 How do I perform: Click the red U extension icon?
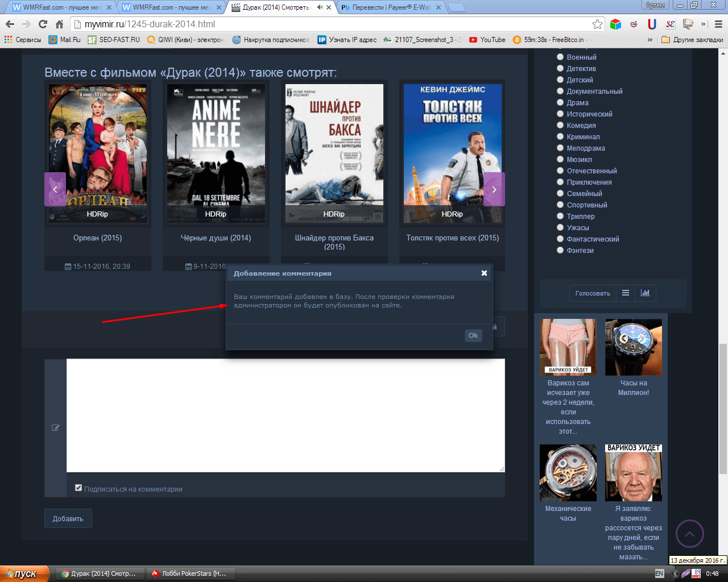point(652,24)
